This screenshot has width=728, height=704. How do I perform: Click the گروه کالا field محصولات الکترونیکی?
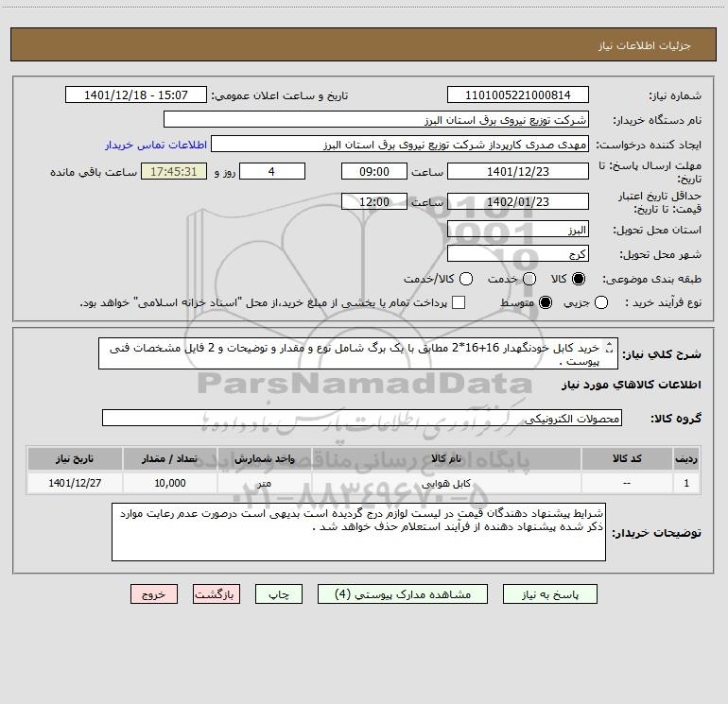point(362,418)
